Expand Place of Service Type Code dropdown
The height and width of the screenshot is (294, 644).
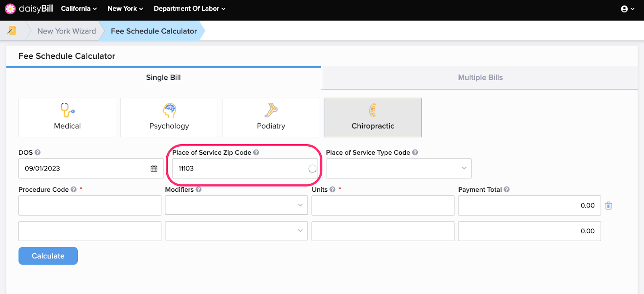(x=464, y=168)
